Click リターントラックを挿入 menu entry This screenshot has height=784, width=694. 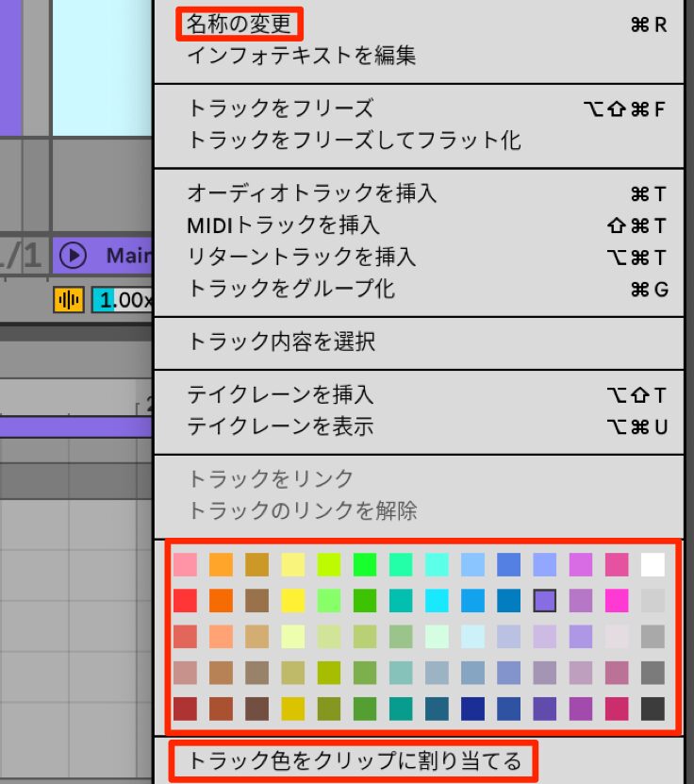coord(301,258)
